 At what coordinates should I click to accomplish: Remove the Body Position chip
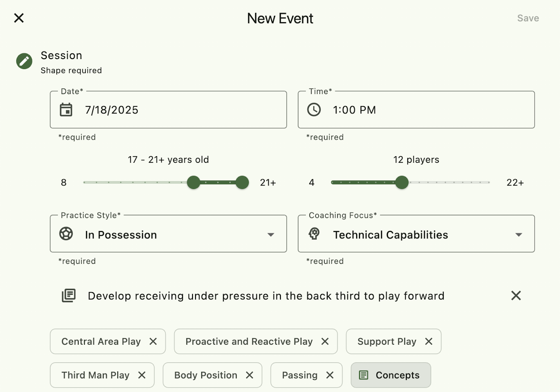pyautogui.click(x=249, y=375)
